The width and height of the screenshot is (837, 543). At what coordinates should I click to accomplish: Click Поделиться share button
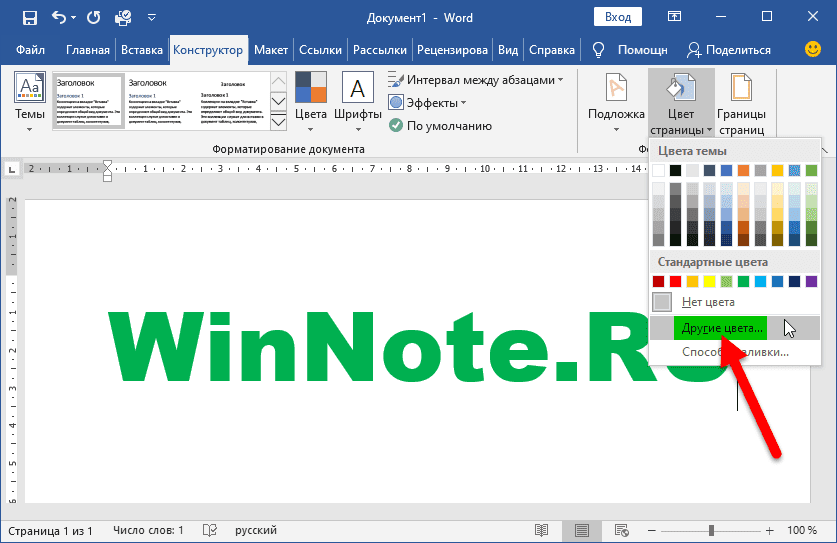[729, 50]
